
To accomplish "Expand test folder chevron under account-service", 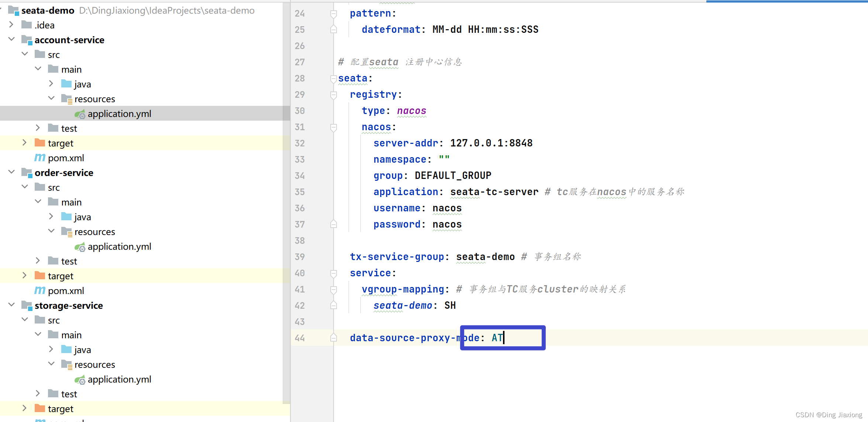I will [38, 128].
